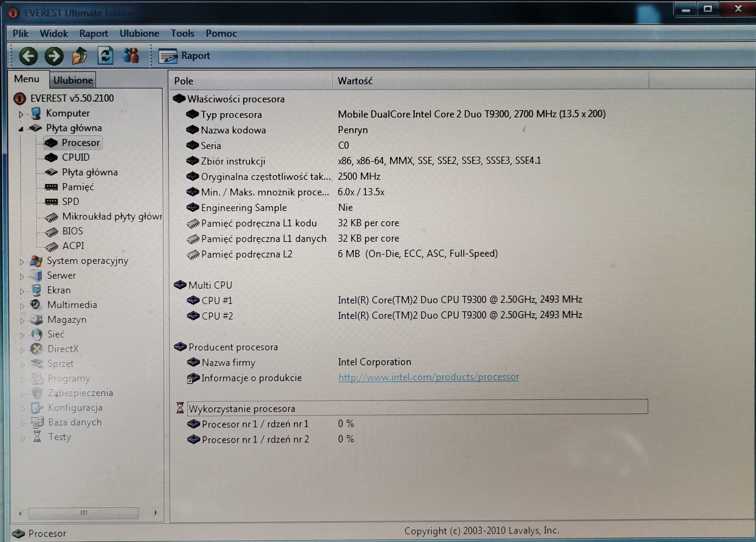Image resolution: width=756 pixels, height=542 pixels.
Task: Expand the Magazyn node
Action: pos(22,321)
